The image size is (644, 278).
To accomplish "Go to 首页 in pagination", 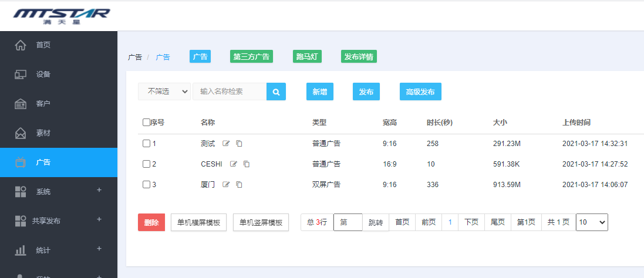I will click(x=402, y=222).
